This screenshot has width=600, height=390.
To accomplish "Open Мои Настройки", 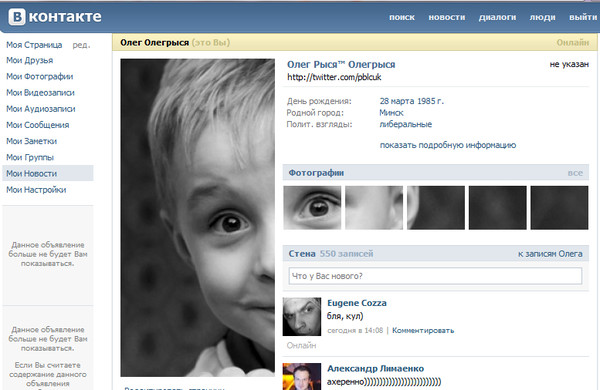I will pos(36,189).
